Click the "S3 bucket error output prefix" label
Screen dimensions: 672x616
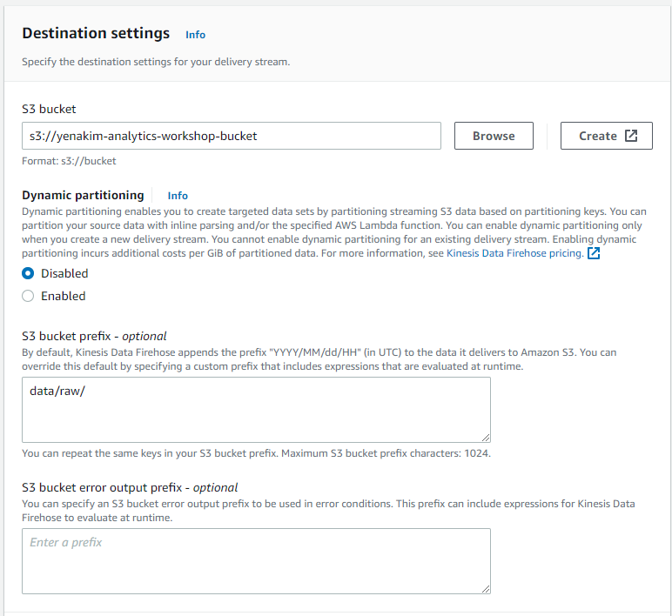click(x=130, y=487)
